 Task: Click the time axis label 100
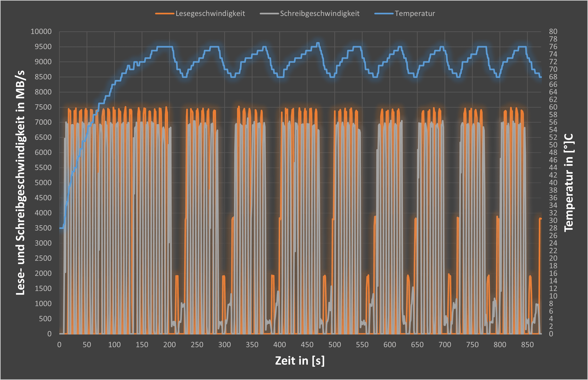(114, 345)
